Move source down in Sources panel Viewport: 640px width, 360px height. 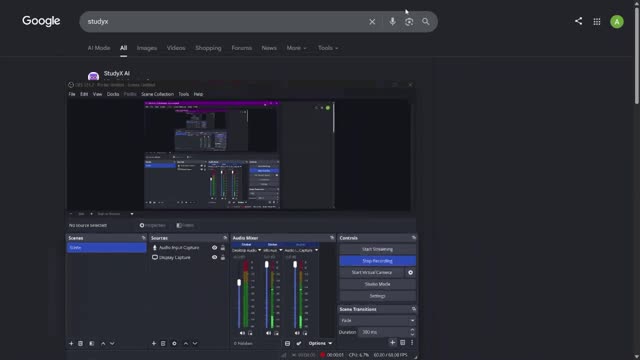(x=195, y=343)
